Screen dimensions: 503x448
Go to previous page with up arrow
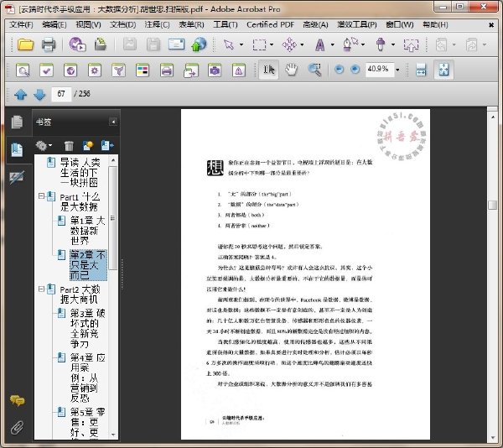pyautogui.click(x=20, y=94)
